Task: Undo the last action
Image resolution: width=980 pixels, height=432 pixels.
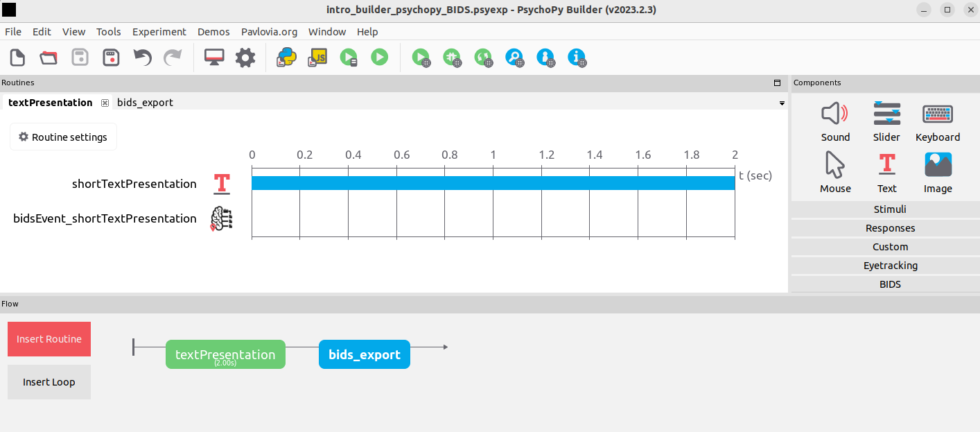Action: pos(142,58)
